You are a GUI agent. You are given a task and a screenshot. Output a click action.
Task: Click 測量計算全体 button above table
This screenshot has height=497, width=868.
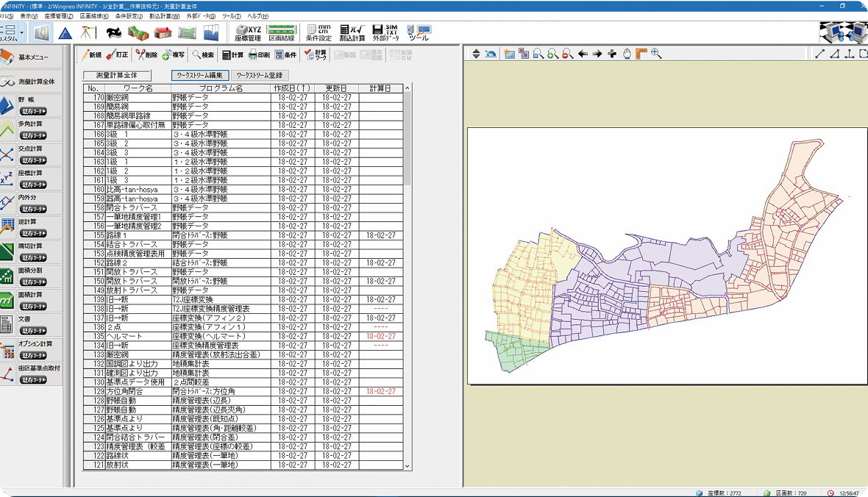(117, 75)
